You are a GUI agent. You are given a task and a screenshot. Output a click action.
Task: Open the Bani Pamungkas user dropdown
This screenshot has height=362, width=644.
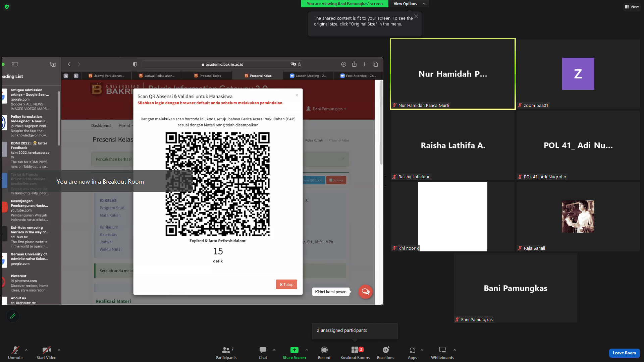[326, 109]
